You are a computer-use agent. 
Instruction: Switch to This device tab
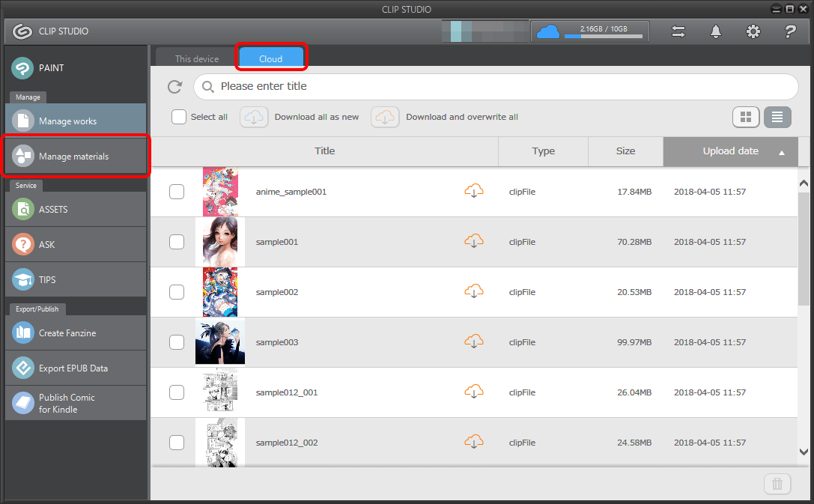click(x=197, y=58)
